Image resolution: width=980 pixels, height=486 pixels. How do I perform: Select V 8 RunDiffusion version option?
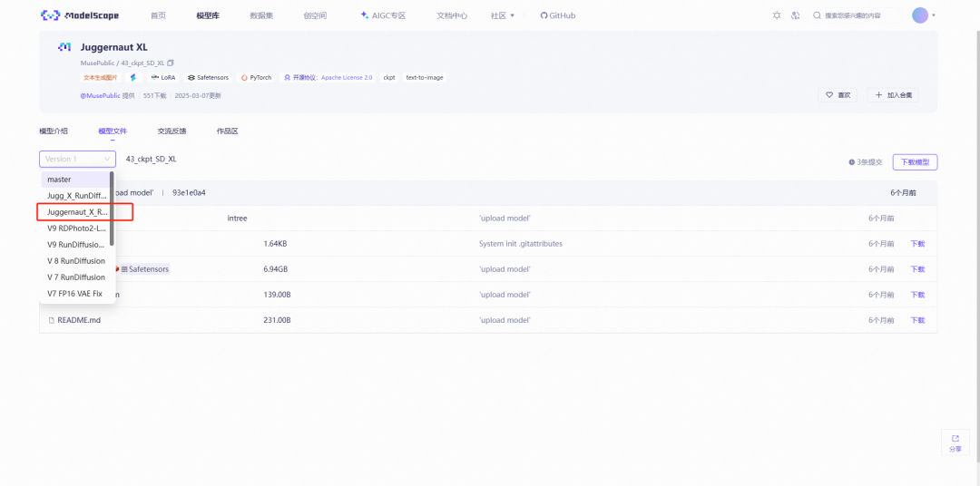click(x=75, y=261)
